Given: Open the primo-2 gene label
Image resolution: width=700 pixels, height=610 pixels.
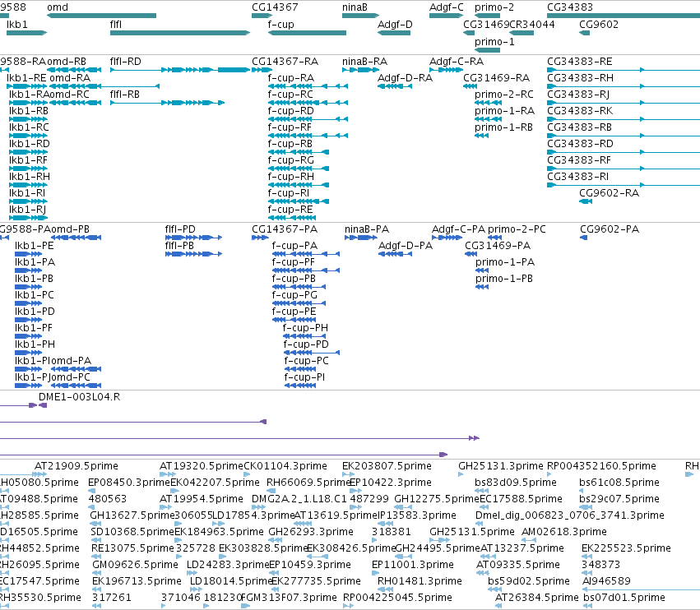Looking at the screenshot, I should (x=494, y=7).
